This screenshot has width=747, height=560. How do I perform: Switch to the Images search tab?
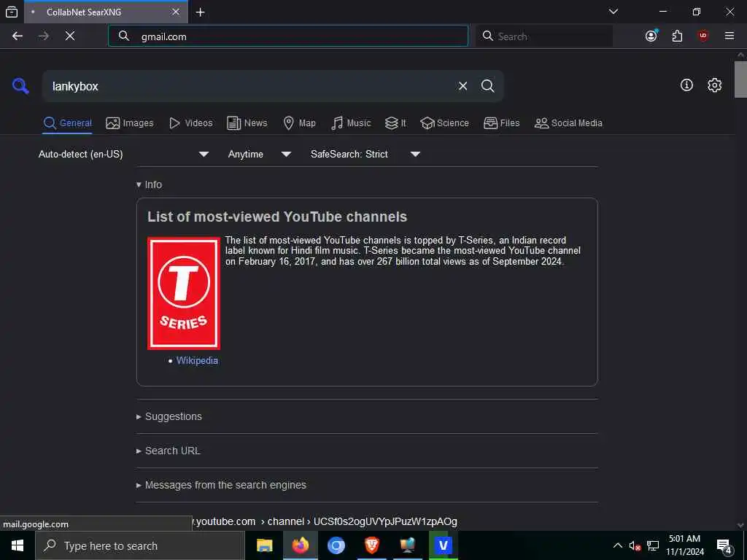coord(130,123)
